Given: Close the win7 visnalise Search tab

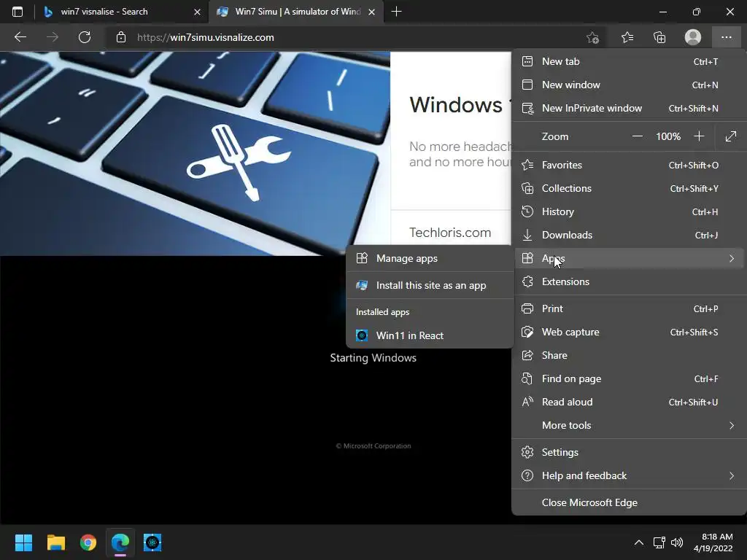Looking at the screenshot, I should 197,12.
